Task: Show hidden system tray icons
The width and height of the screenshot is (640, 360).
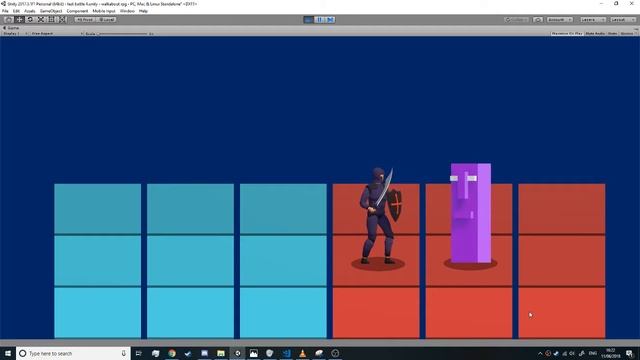Action: click(540, 353)
